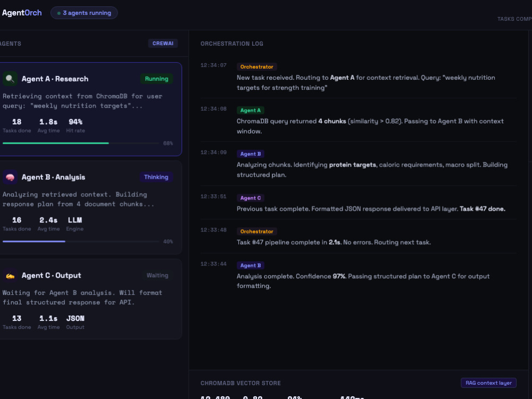Click the ORCHESTRATION LOG heading
This screenshot has width=532, height=399.
click(232, 44)
